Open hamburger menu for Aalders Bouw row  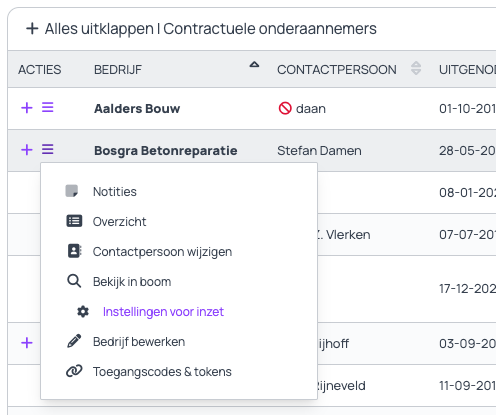(48, 107)
